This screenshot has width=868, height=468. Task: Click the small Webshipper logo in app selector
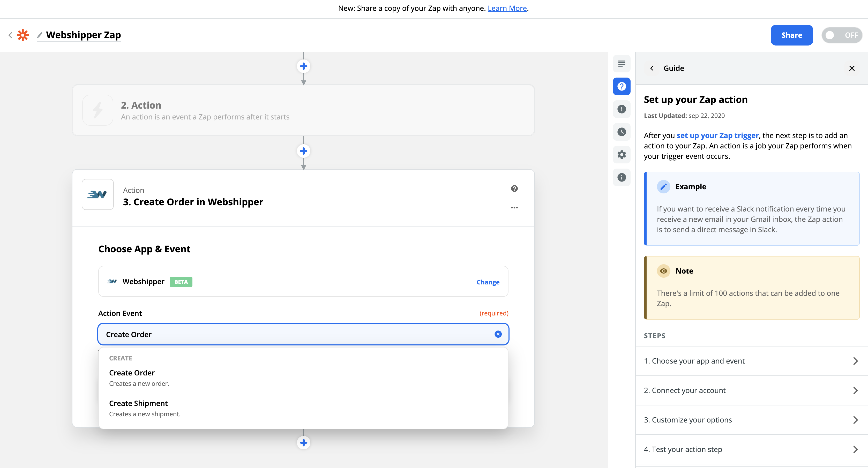tap(112, 281)
